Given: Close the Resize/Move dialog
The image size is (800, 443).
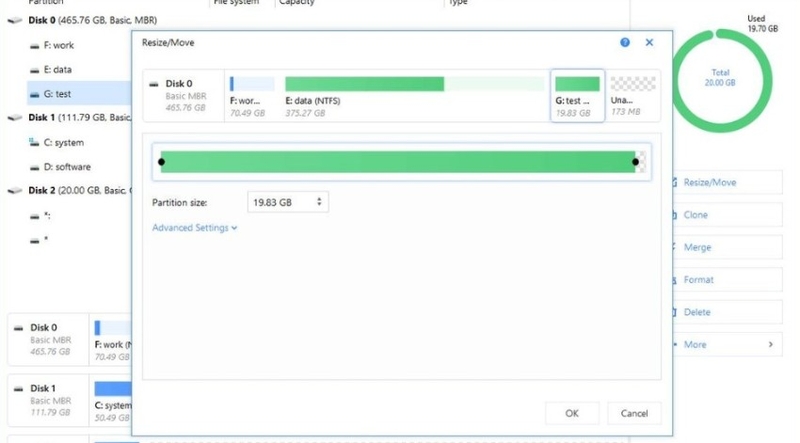Looking at the screenshot, I should (x=649, y=42).
